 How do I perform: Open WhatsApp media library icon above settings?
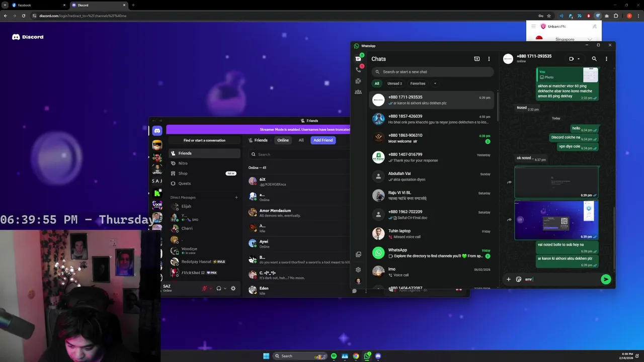tap(358, 254)
